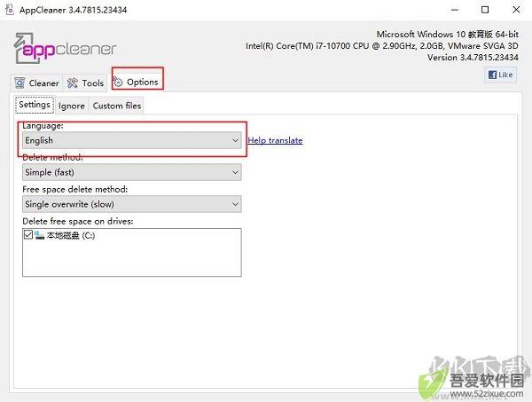Viewport: 532px width, 402px height.
Task: Switch to the Ignore sub-tab
Action: tap(71, 106)
